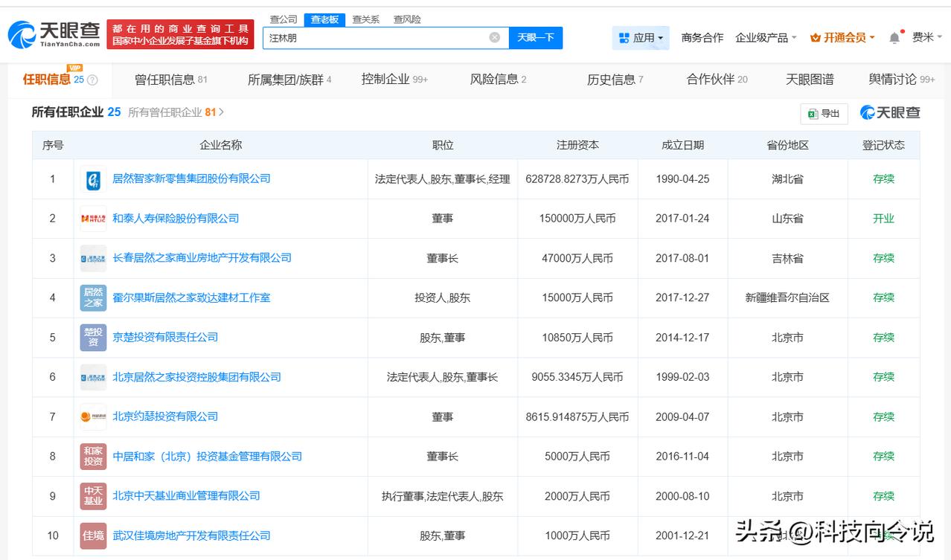Viewport: 951px width, 560px height.
Task: Open 霍尔果斯居然之家致达建材工作室 link
Action: [191, 297]
